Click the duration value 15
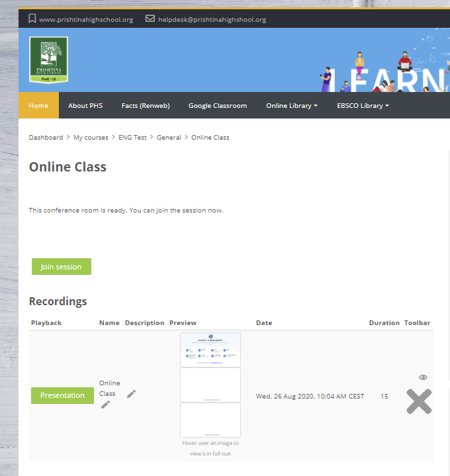The width and height of the screenshot is (450, 476). click(x=384, y=396)
